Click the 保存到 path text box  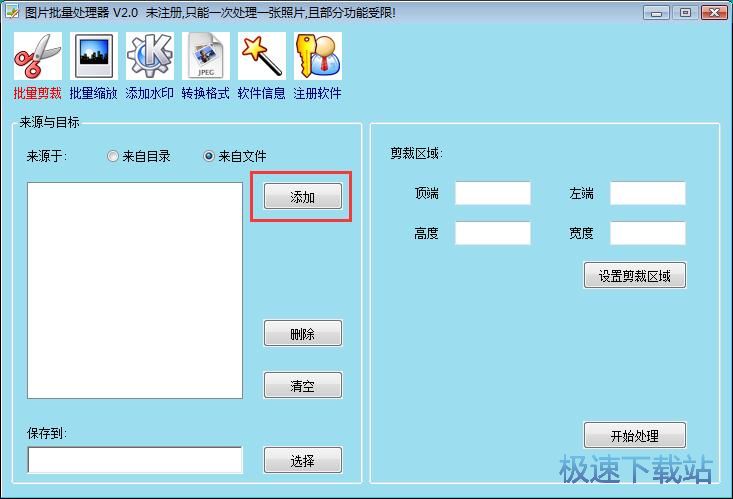point(135,460)
